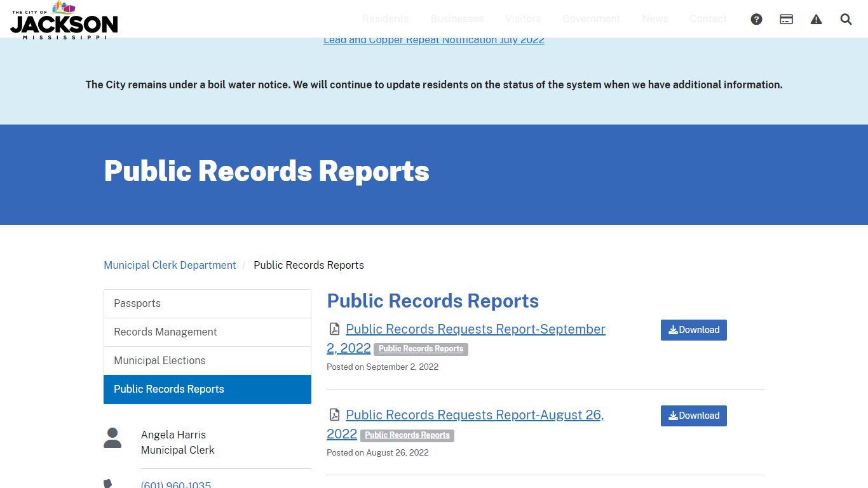This screenshot has width=868, height=488.
Task: Click Public Records Reports tag on August report
Action: tap(407, 435)
